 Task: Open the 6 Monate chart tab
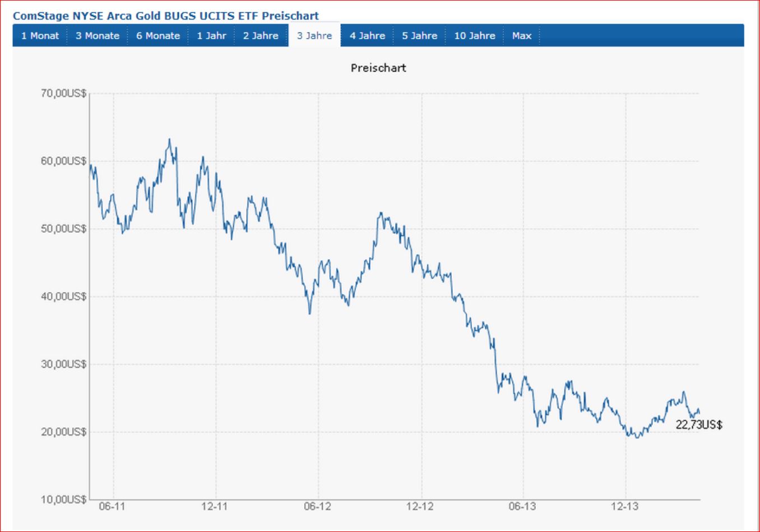point(158,35)
